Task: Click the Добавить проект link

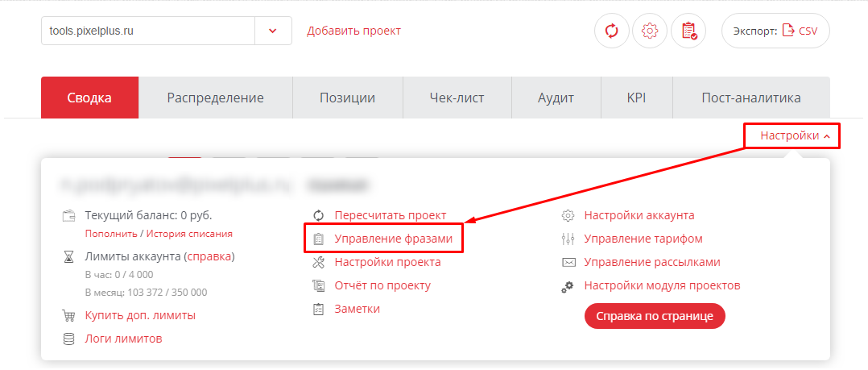Action: [353, 31]
